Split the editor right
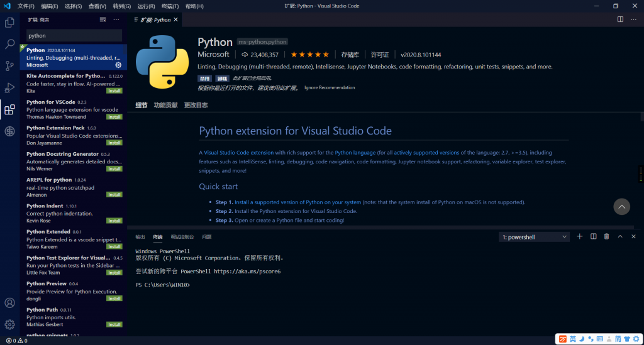Viewport: 644px width, 345px height. 620,19
